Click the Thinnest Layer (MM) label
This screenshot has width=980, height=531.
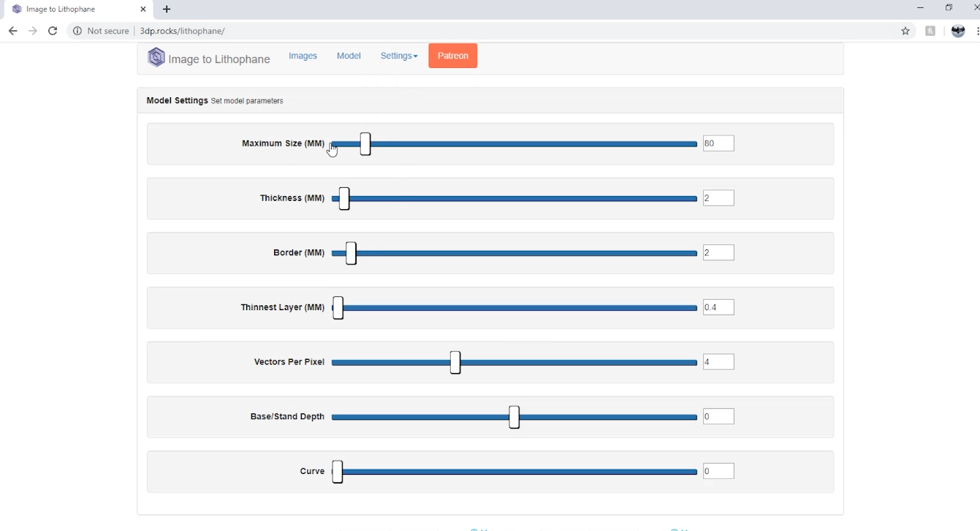(x=282, y=307)
